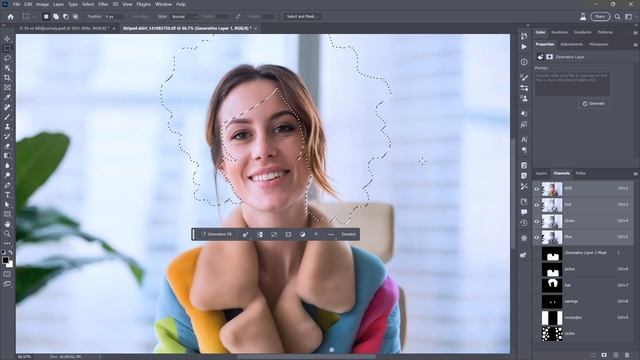Open the Filter menu
Screen dimensions: 640x360
coord(103,4)
